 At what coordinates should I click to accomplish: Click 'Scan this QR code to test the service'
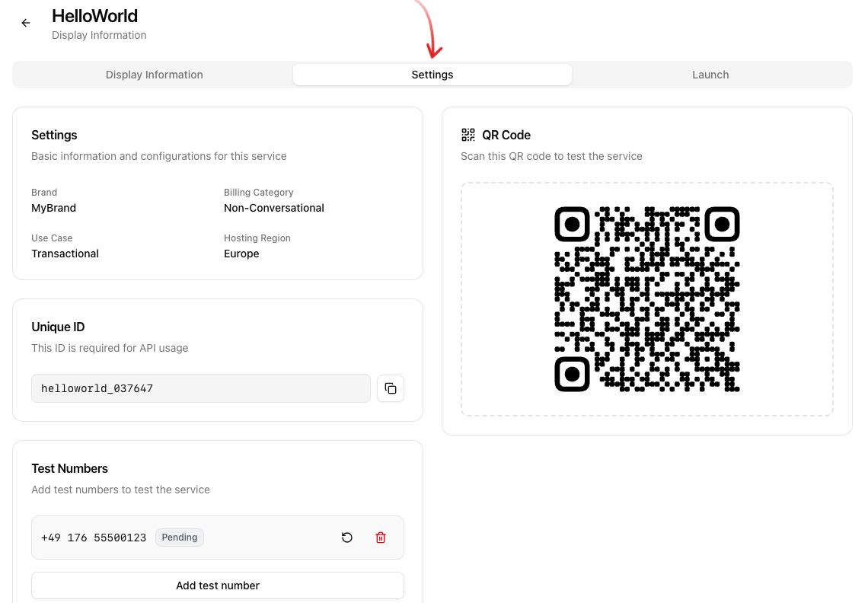coord(551,156)
